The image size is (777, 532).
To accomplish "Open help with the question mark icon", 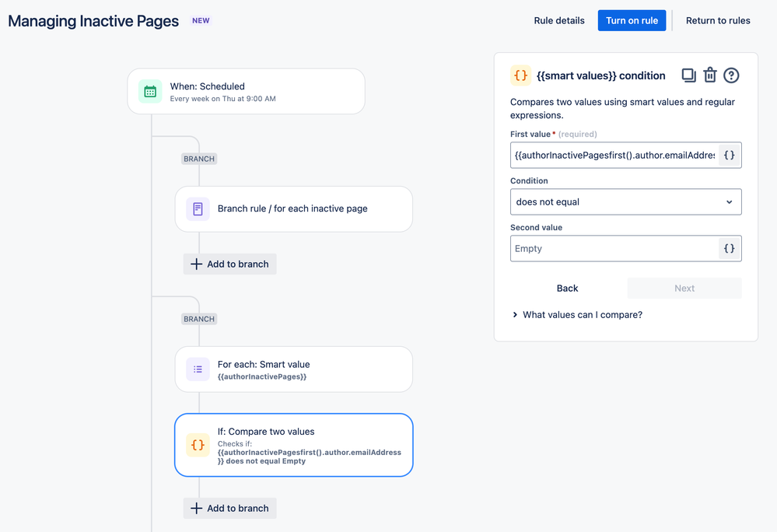I will [x=731, y=75].
